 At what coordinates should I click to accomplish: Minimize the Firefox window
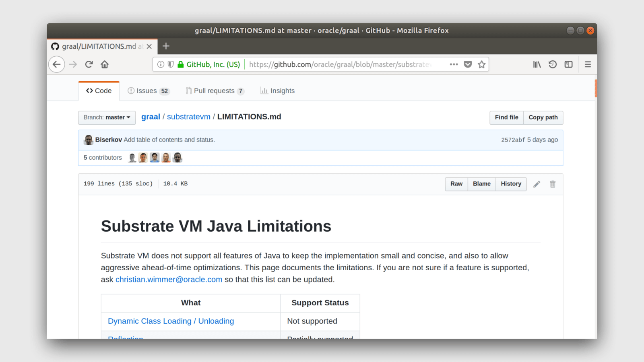point(570,31)
